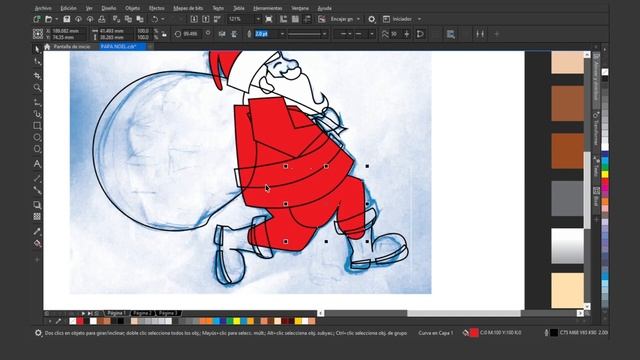Viewport: 640px width, 360px height.
Task: Click the Ayuda menu
Action: pos(324,8)
